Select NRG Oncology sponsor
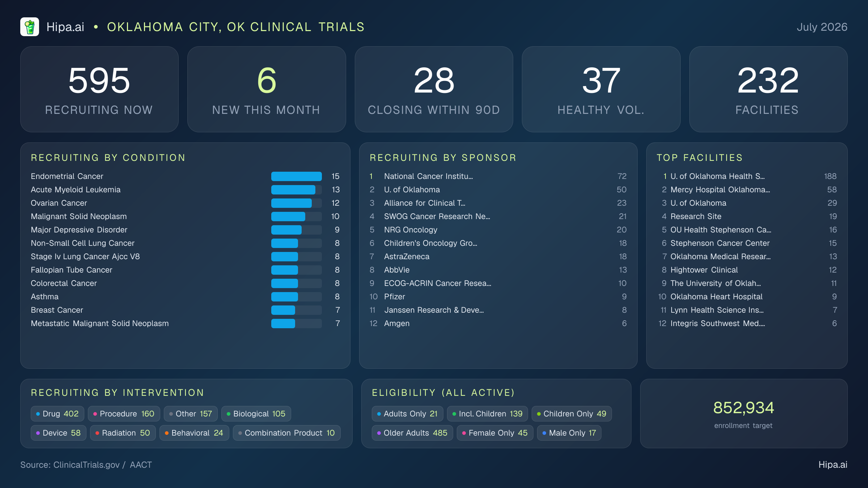Screen dimensions: 868x488 coord(498,230)
